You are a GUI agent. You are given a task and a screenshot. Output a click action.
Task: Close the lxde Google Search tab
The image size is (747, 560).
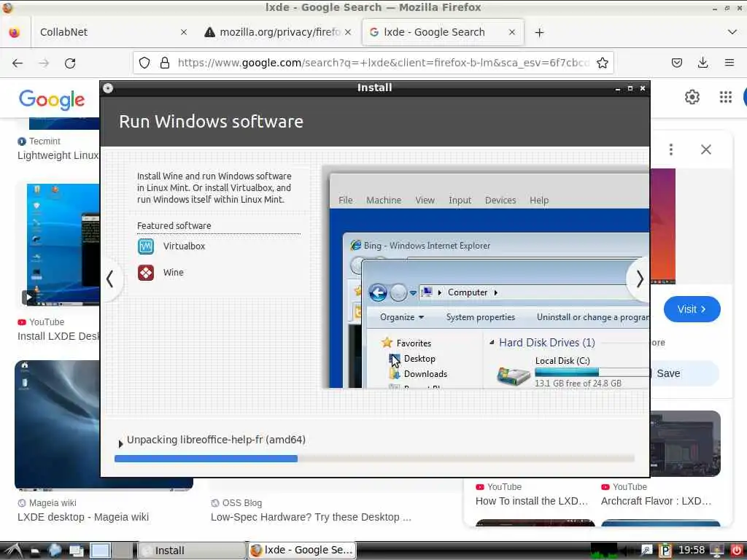click(x=512, y=32)
